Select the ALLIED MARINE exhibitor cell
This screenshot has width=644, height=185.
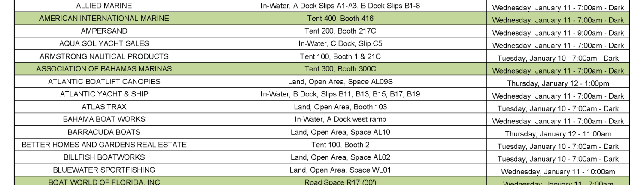(104, 6)
